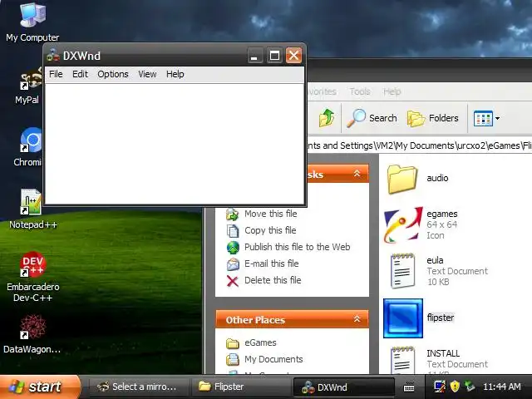This screenshot has height=399, width=532.
Task: Click Copy this file task
Action: pos(261,230)
